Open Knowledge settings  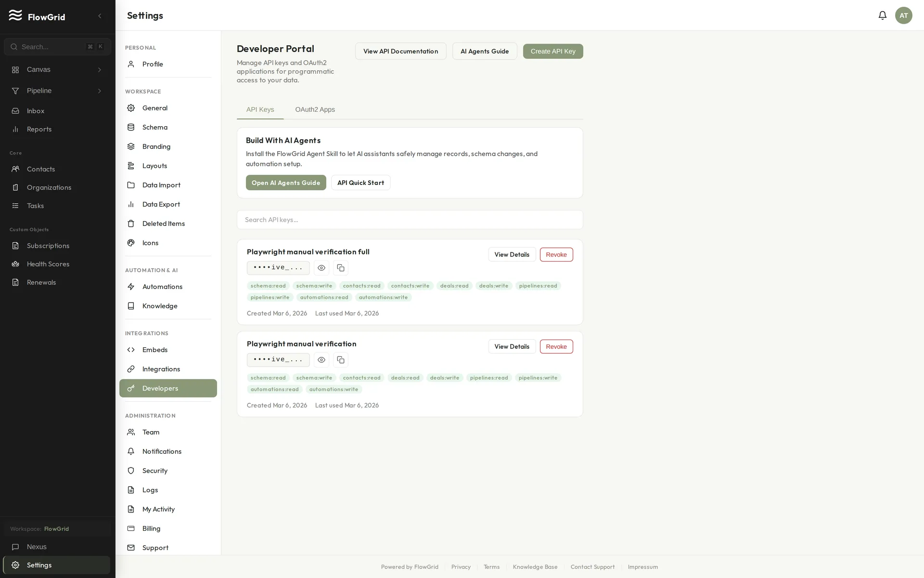[168, 306]
